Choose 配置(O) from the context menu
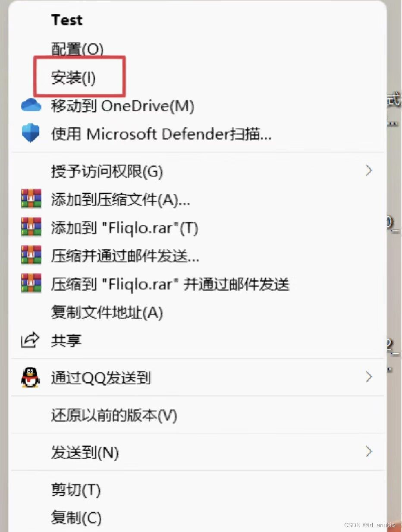Image resolution: width=402 pixels, height=532 pixels. (77, 50)
